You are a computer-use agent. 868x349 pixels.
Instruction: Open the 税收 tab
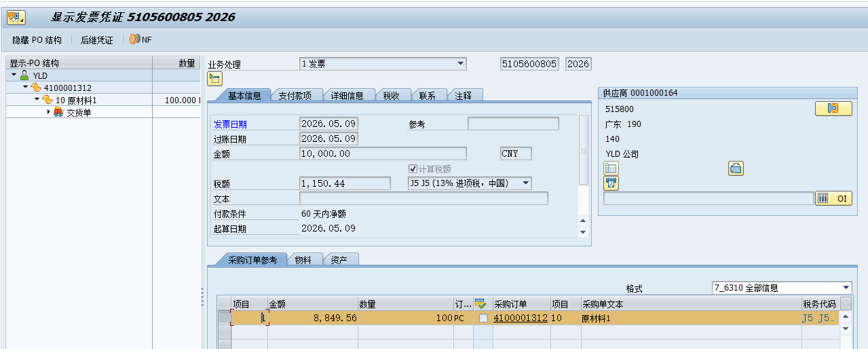(392, 96)
